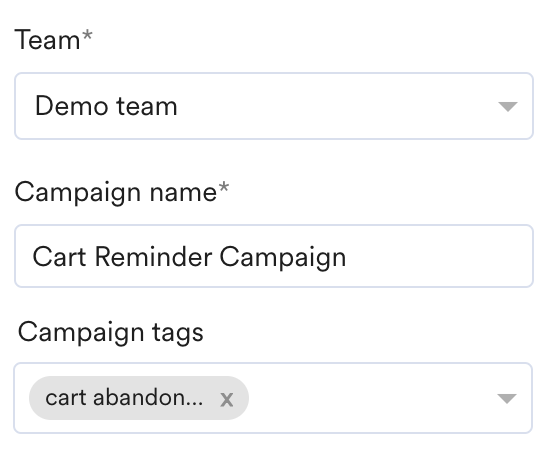Click the Campaign tags dropdown arrow

507,398
